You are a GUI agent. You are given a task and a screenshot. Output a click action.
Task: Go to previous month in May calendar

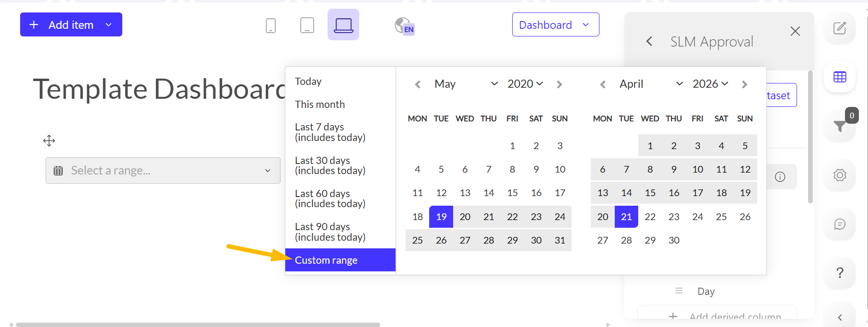click(418, 84)
